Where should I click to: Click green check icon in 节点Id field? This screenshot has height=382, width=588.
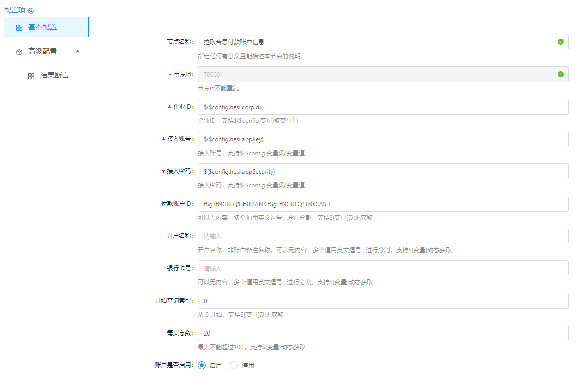click(x=560, y=74)
